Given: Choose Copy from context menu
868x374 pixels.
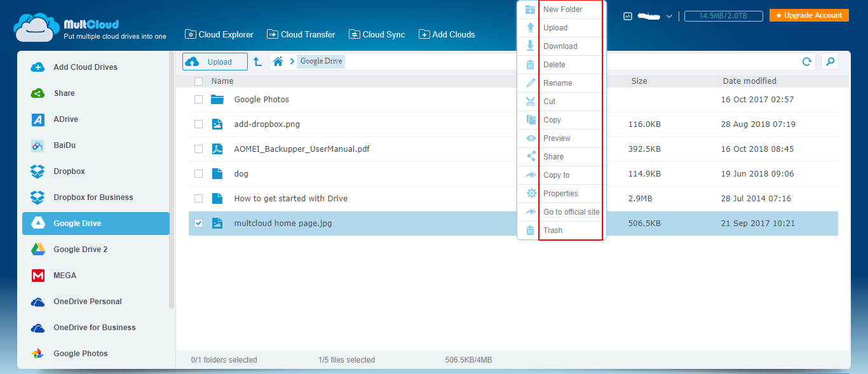Looking at the screenshot, I should [x=562, y=120].
